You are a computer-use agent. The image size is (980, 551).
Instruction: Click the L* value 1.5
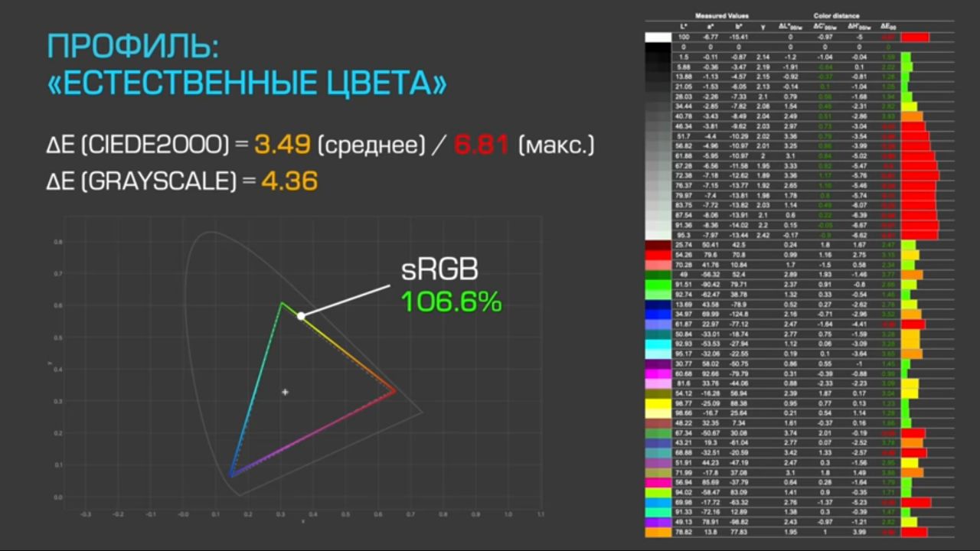pyautogui.click(x=684, y=57)
